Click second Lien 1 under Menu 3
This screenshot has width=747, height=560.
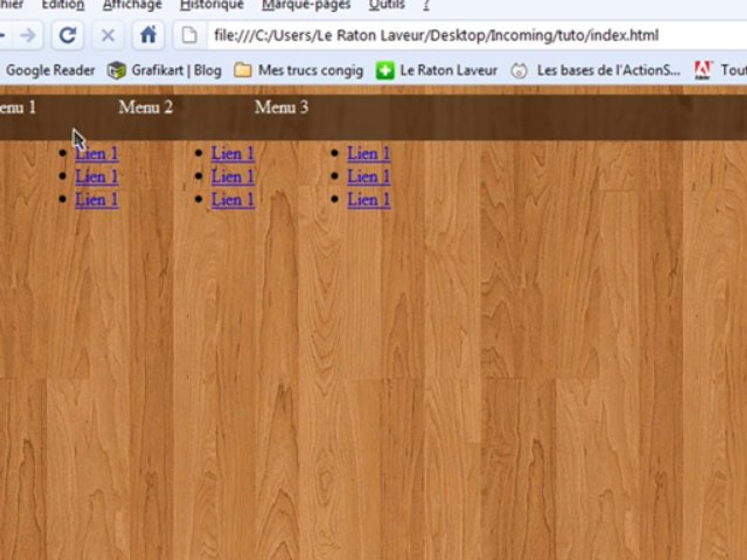[x=369, y=176]
